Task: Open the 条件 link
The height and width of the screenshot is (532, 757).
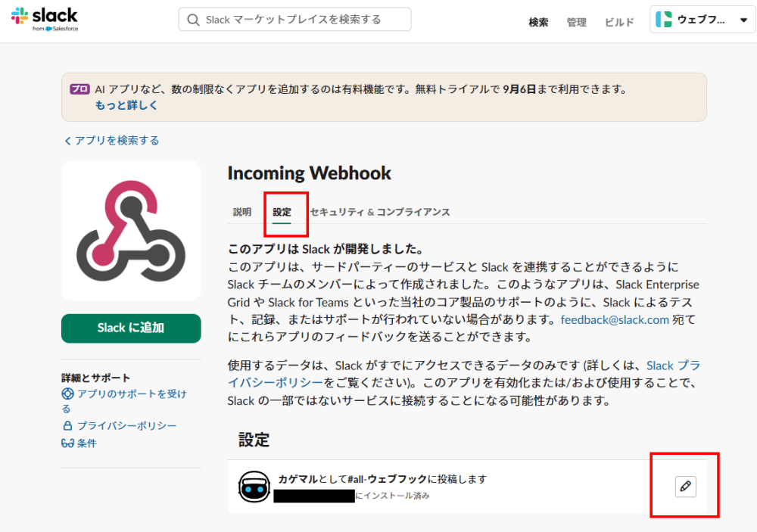Action: [87, 443]
